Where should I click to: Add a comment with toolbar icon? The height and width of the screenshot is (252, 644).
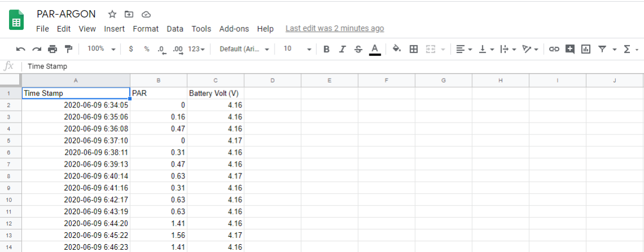point(570,49)
